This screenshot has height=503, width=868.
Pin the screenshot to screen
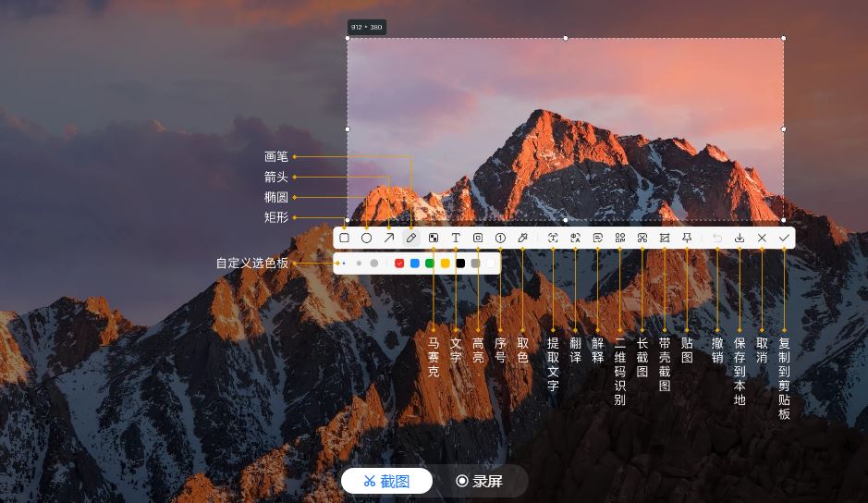coord(687,238)
